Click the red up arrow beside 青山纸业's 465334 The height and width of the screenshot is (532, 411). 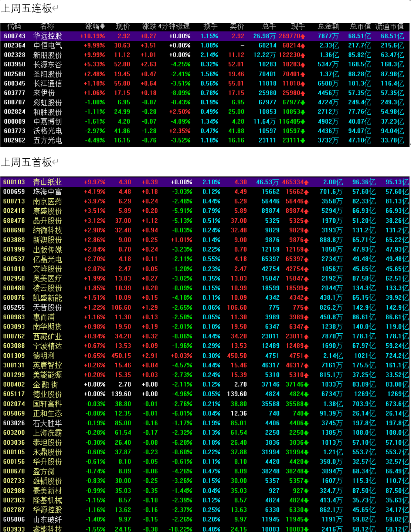(306, 182)
